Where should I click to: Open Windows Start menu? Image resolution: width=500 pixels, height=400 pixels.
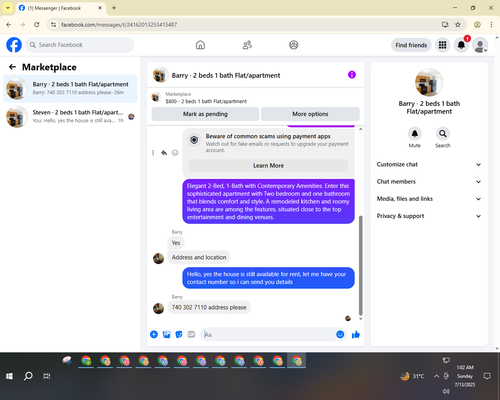coord(9,376)
